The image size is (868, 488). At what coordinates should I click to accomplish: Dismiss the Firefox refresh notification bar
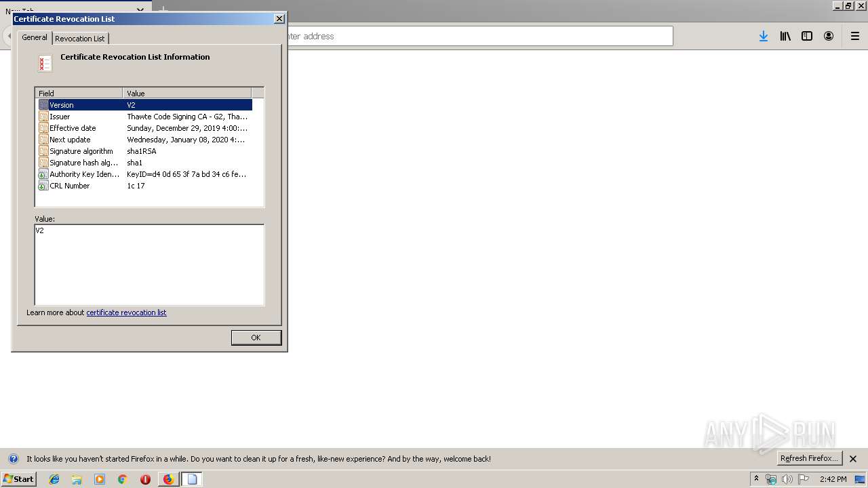[x=853, y=459]
